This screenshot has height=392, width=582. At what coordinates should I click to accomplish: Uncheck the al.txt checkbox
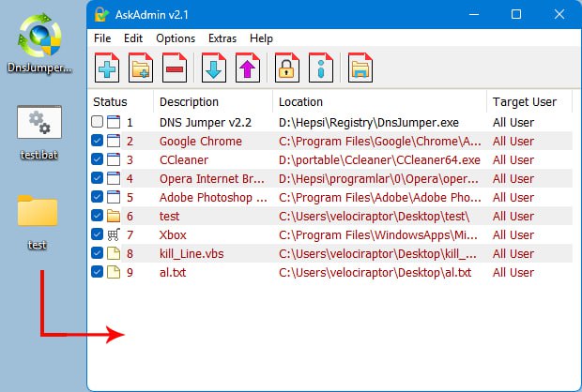pos(98,272)
